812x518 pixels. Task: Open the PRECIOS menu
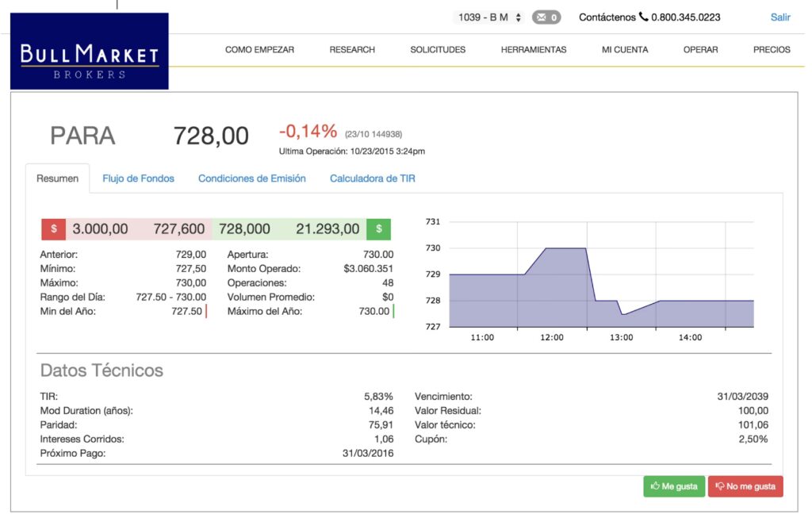pyautogui.click(x=772, y=50)
